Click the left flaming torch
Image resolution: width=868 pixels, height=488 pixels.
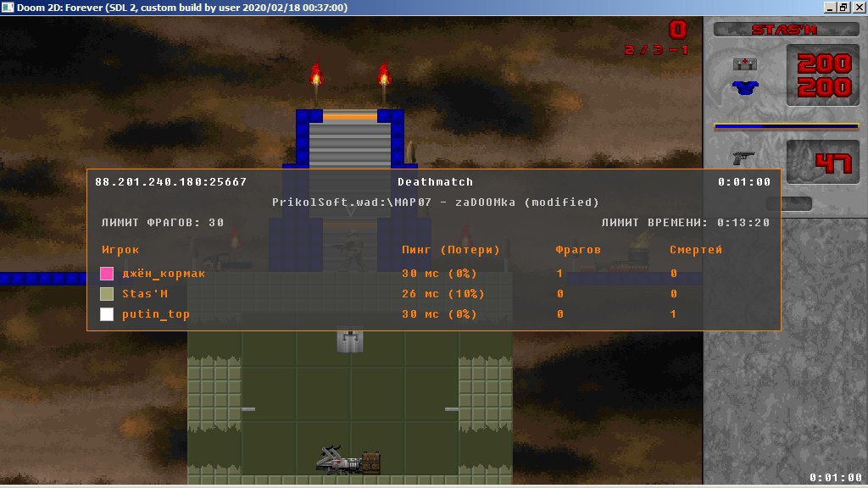(x=316, y=82)
